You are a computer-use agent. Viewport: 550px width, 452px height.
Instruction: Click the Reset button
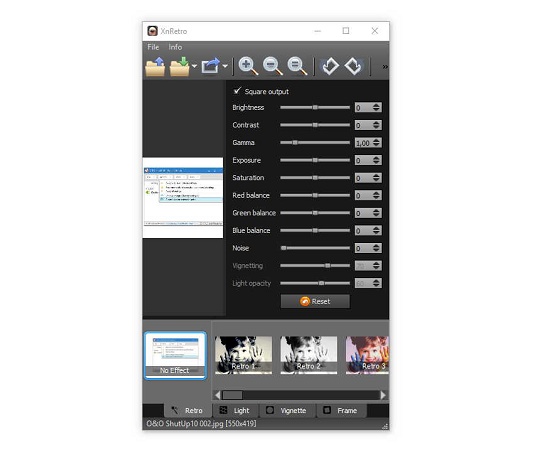coord(315,302)
